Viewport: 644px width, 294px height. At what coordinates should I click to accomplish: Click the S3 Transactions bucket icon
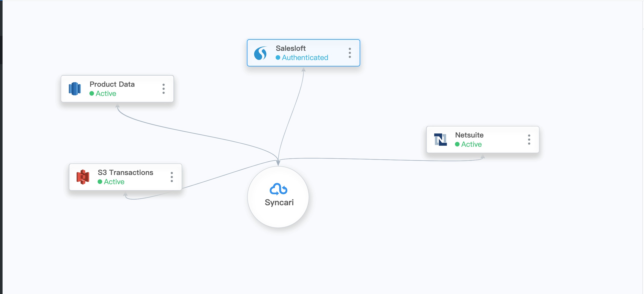[83, 177]
